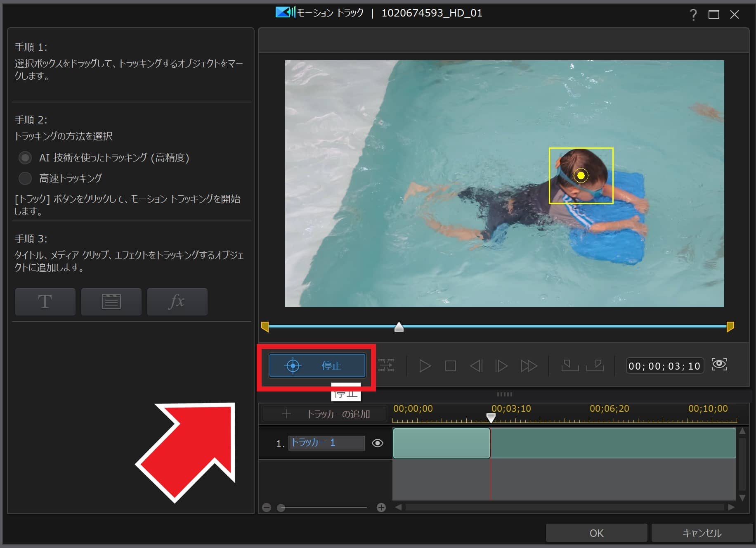
Task: Click the mark-out icon
Action: point(595,365)
